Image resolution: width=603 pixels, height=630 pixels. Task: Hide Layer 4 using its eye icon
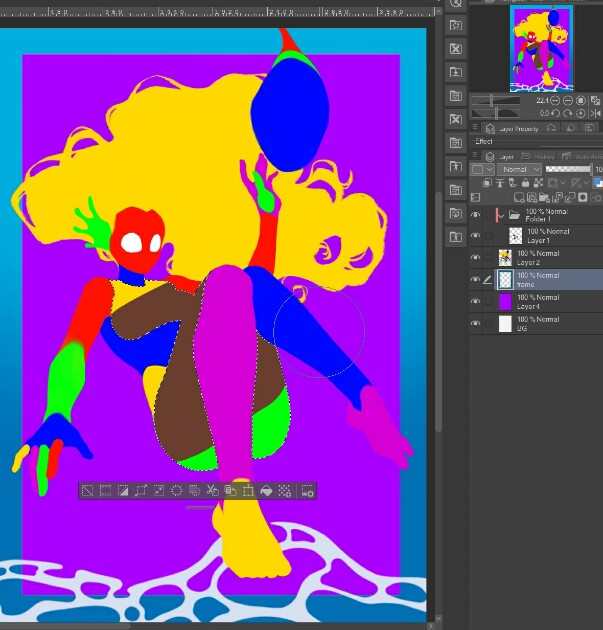475,301
